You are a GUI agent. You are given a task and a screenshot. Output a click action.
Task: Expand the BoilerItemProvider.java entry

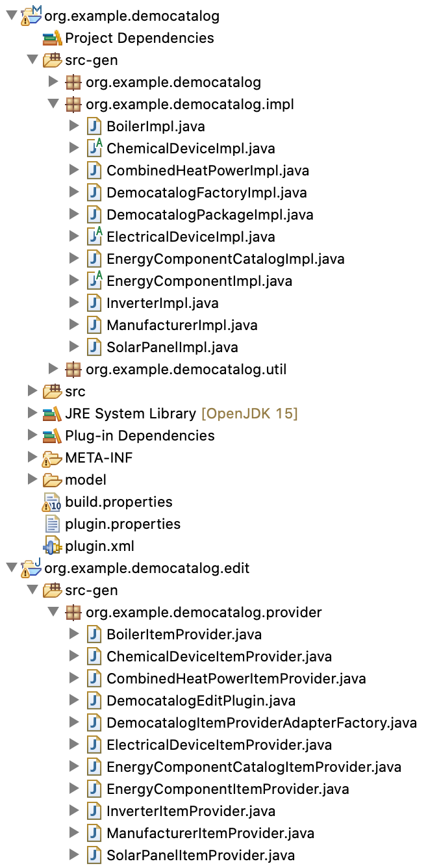coord(74,634)
